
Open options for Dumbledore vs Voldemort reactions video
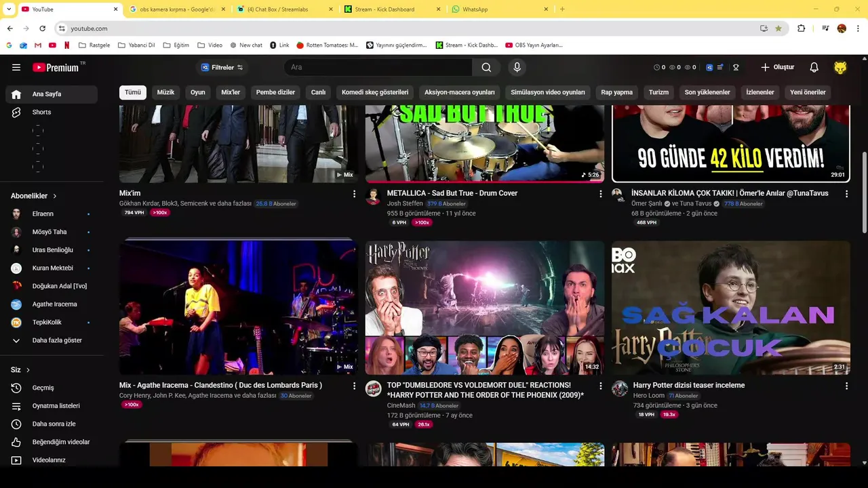point(600,386)
